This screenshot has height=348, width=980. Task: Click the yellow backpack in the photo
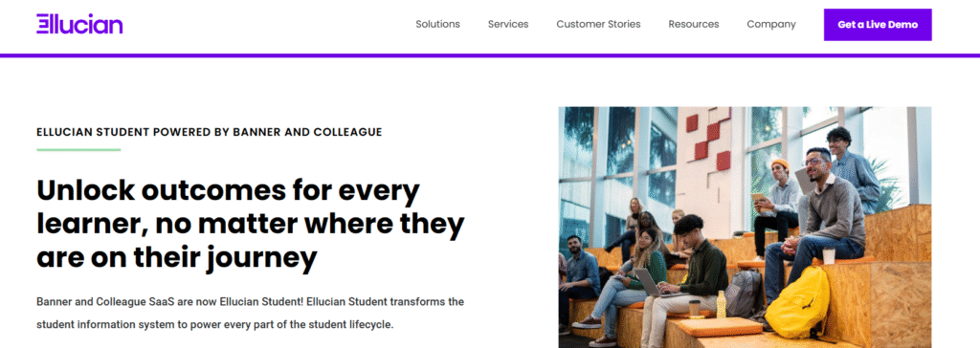click(798, 303)
